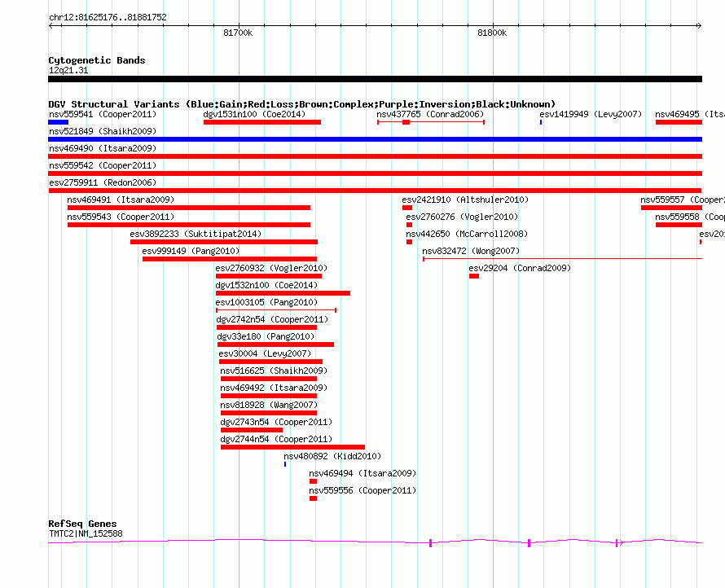Open esv3892233 (Suktitipat2014) variant label

click(196, 234)
